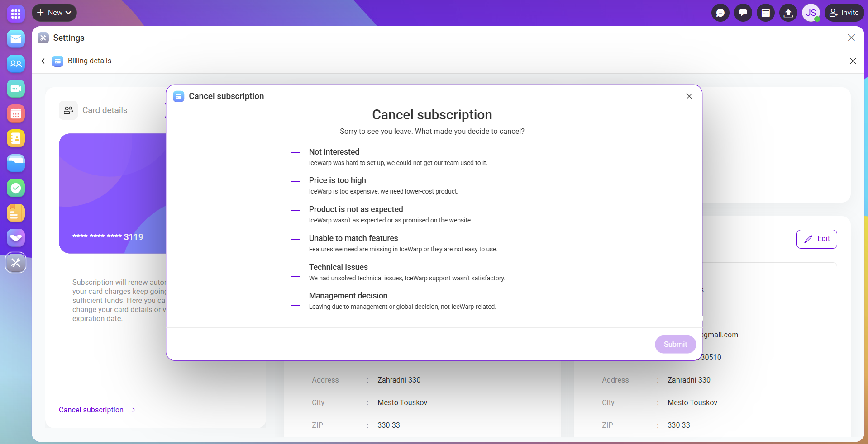This screenshot has width=868, height=444.
Task: Click the Submit button
Action: tap(675, 345)
